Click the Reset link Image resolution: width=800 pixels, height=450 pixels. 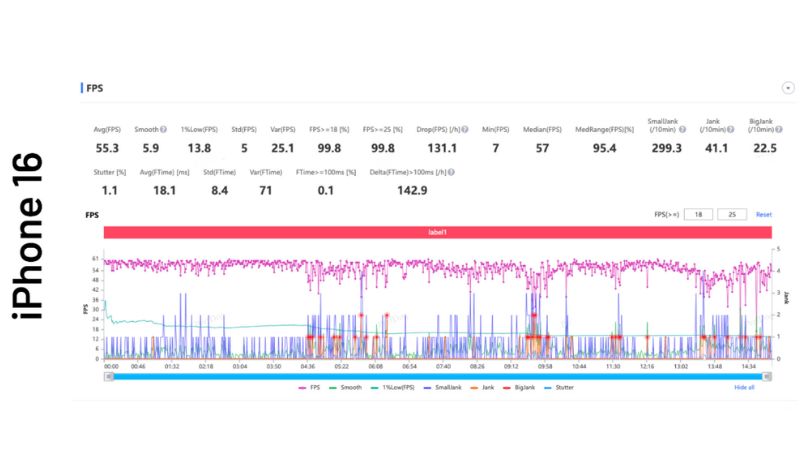click(763, 215)
